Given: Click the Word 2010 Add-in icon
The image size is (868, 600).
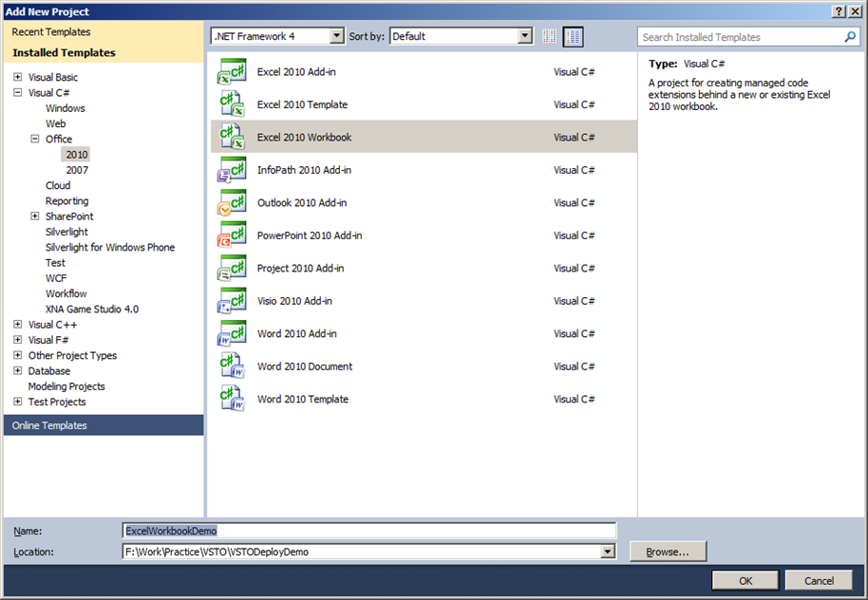Looking at the screenshot, I should pyautogui.click(x=232, y=333).
